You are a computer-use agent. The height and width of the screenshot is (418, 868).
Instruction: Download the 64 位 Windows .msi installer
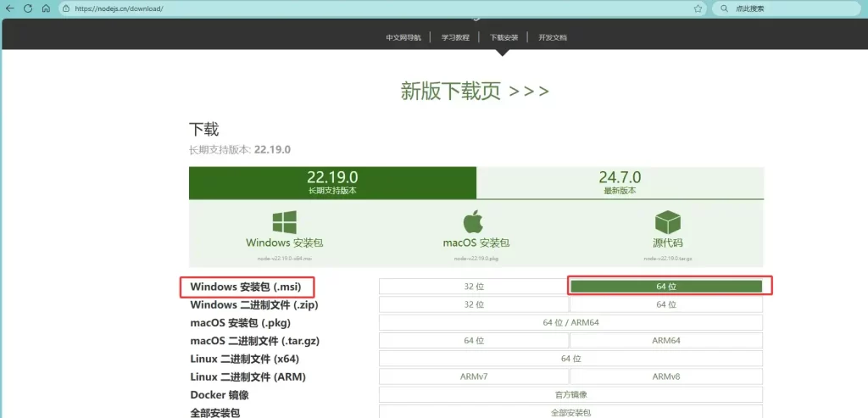(x=666, y=287)
